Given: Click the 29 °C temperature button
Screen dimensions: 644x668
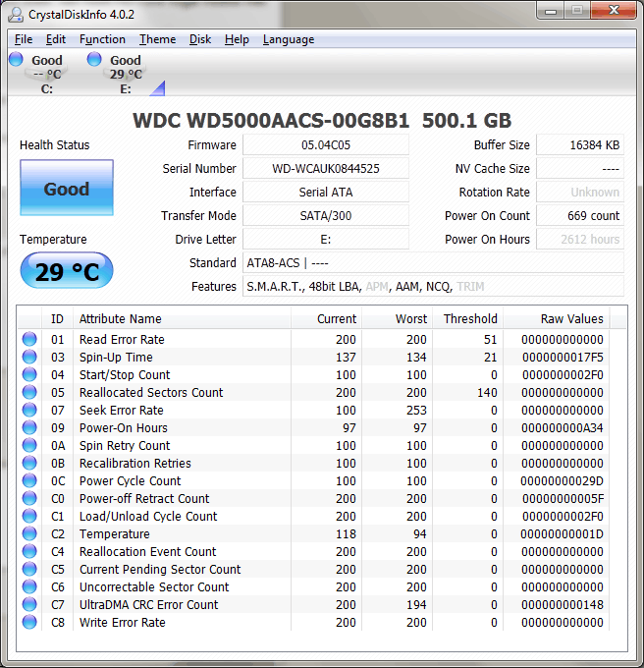Looking at the screenshot, I should [67, 271].
